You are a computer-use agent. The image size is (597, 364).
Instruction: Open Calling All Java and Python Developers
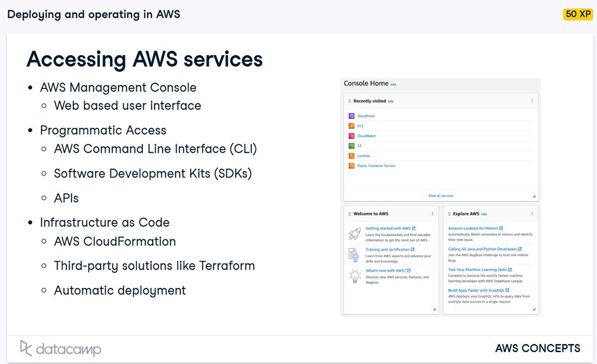coord(482,249)
